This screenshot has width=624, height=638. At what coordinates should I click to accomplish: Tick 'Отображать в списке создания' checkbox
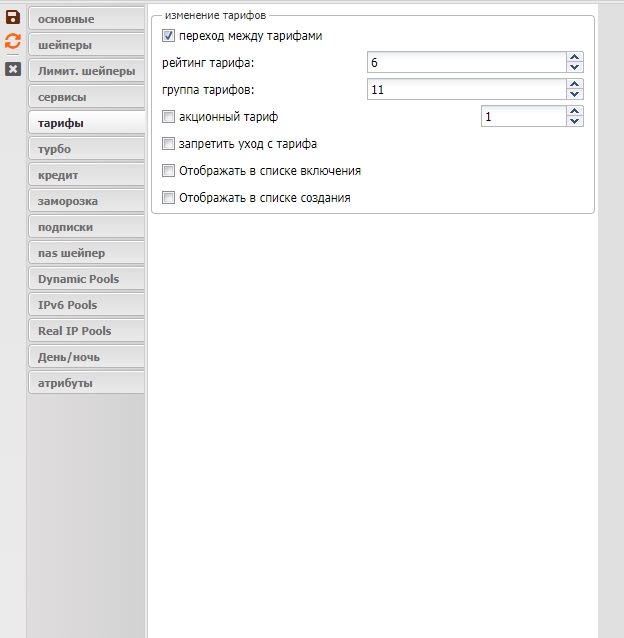click(168, 198)
